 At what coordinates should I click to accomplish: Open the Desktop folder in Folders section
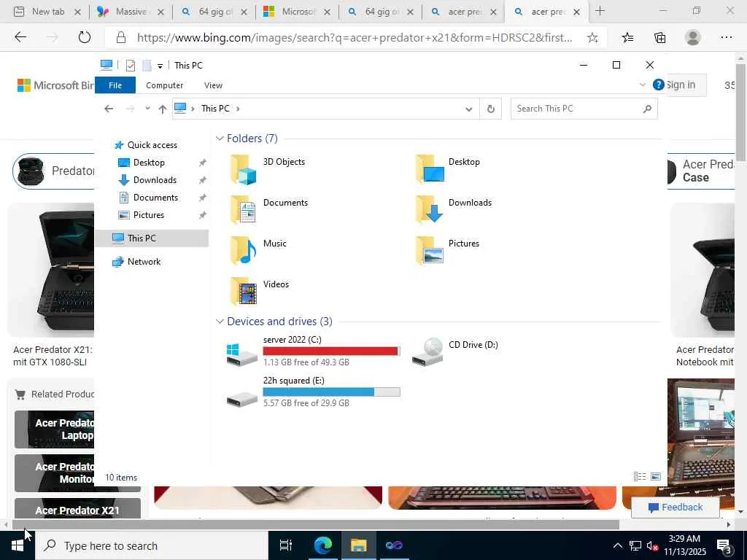coord(448,169)
